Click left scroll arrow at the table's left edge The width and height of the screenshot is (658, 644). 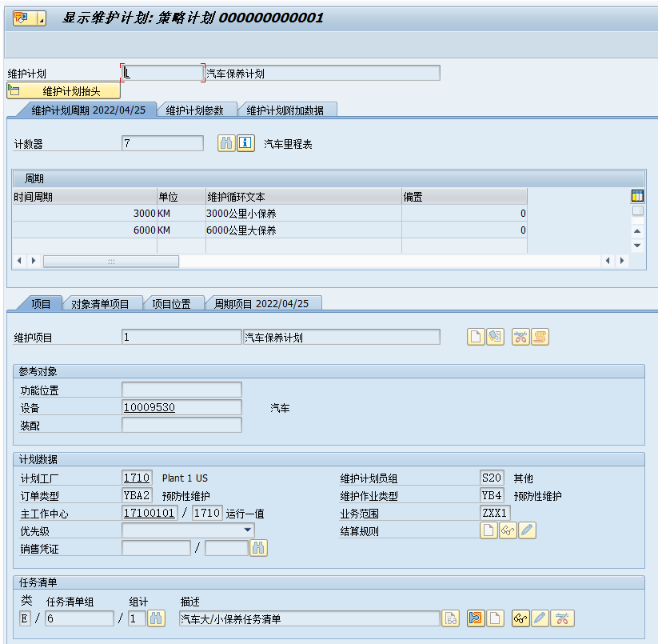pyautogui.click(x=19, y=261)
